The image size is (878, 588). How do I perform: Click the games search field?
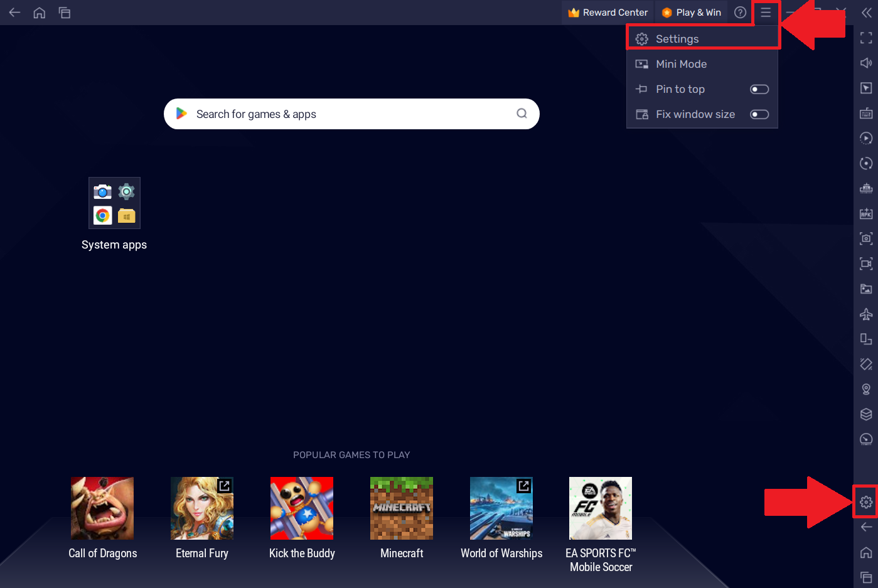[x=351, y=114]
